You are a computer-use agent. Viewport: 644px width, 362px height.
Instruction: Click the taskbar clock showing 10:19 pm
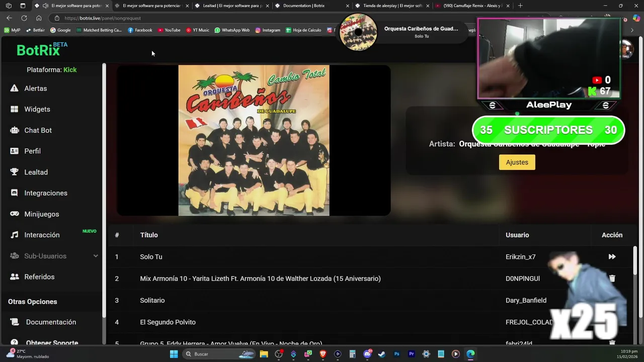627,354
